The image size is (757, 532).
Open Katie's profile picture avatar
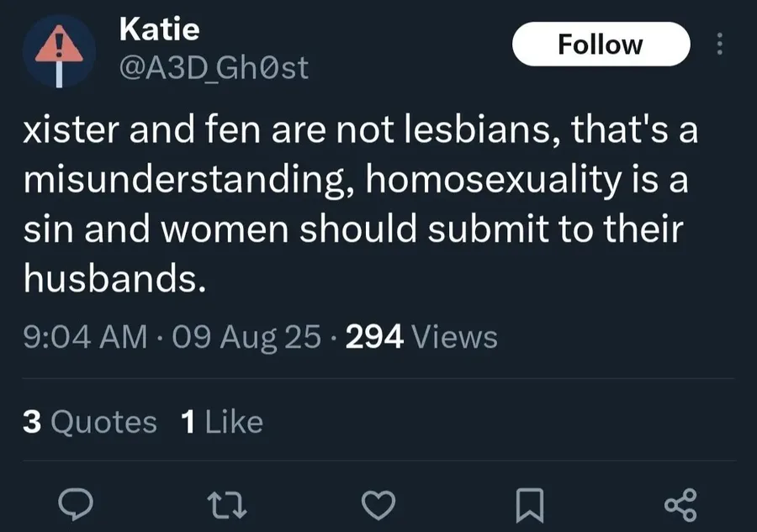point(59,51)
